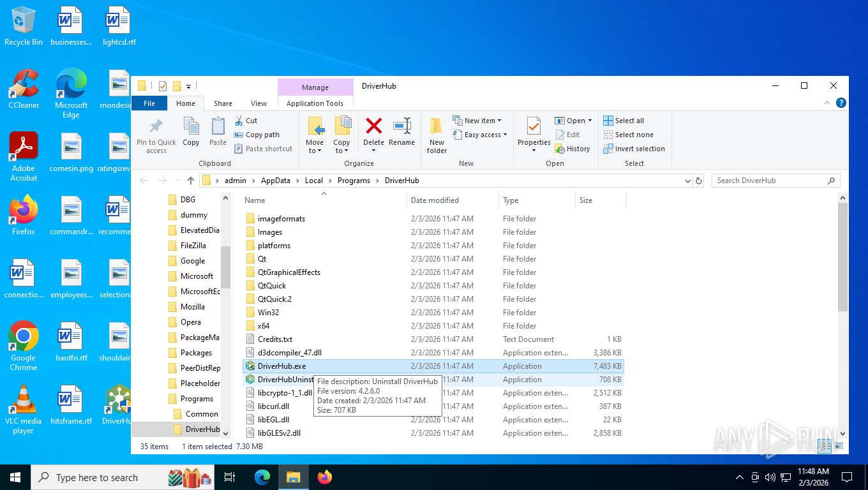Open the File Explorer help icon
868x490 pixels.
point(841,103)
